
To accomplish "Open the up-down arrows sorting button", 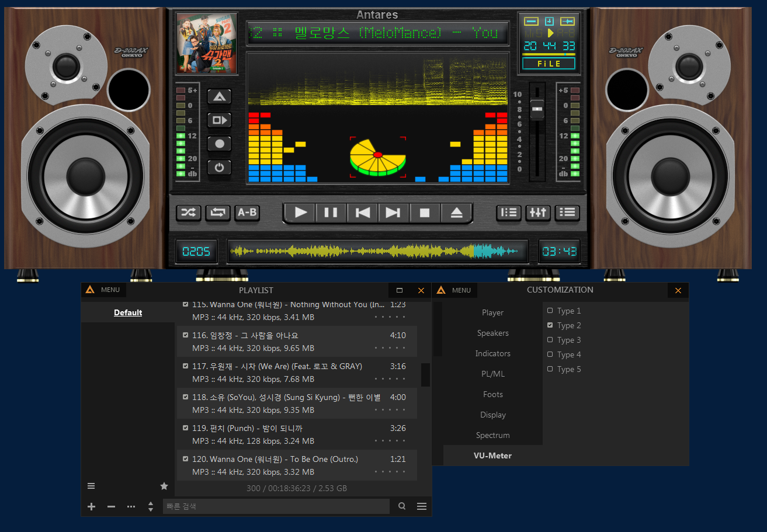I will pyautogui.click(x=151, y=506).
